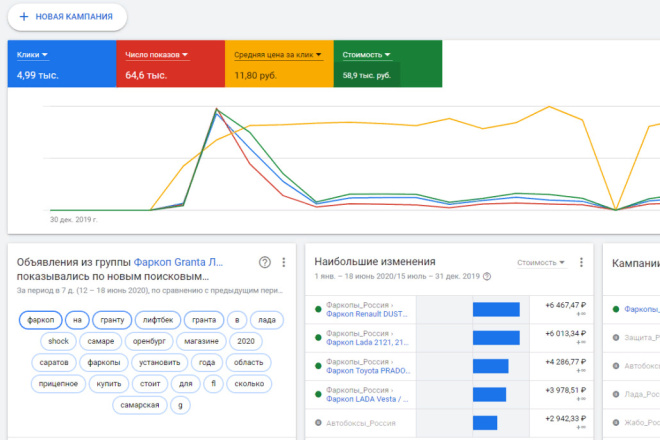
Task: Select the гранта search term chip
Action: (x=204, y=320)
